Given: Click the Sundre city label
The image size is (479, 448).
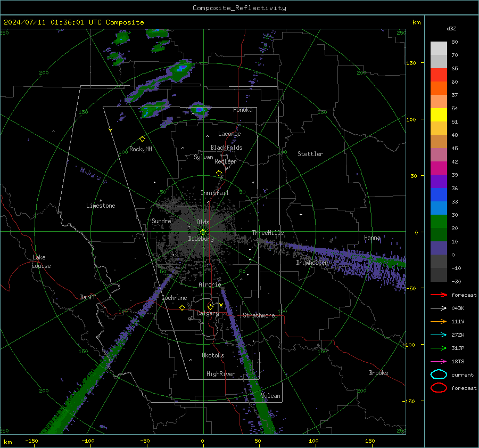Looking at the screenshot, I should pos(161,221).
